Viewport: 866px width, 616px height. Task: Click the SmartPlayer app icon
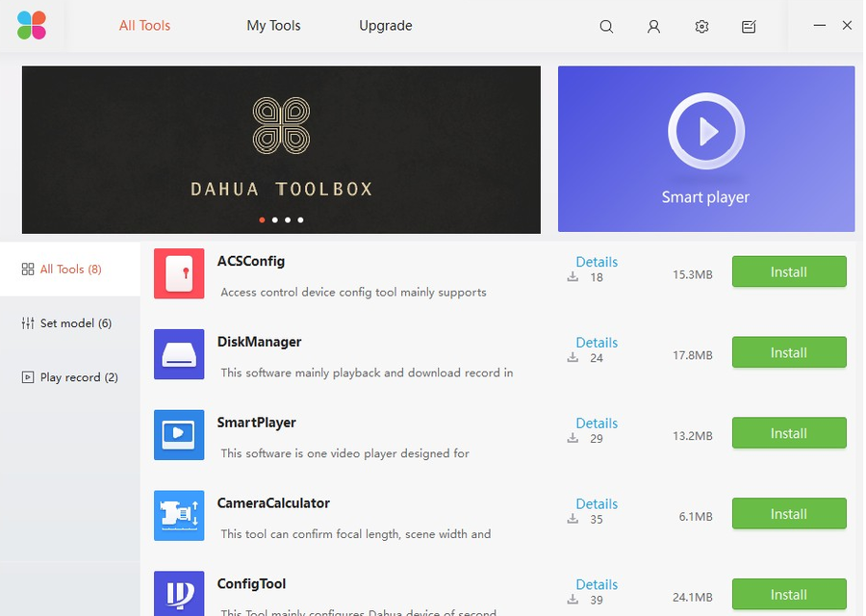click(x=179, y=435)
